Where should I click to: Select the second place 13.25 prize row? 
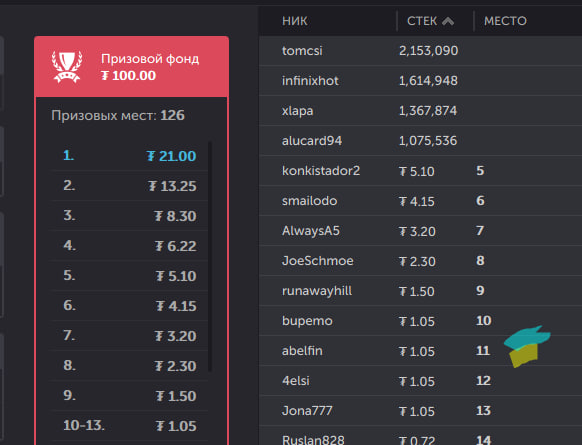click(129, 186)
